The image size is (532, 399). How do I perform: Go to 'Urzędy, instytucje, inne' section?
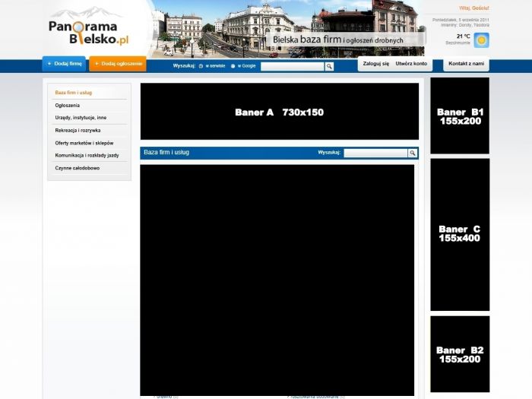pos(81,118)
